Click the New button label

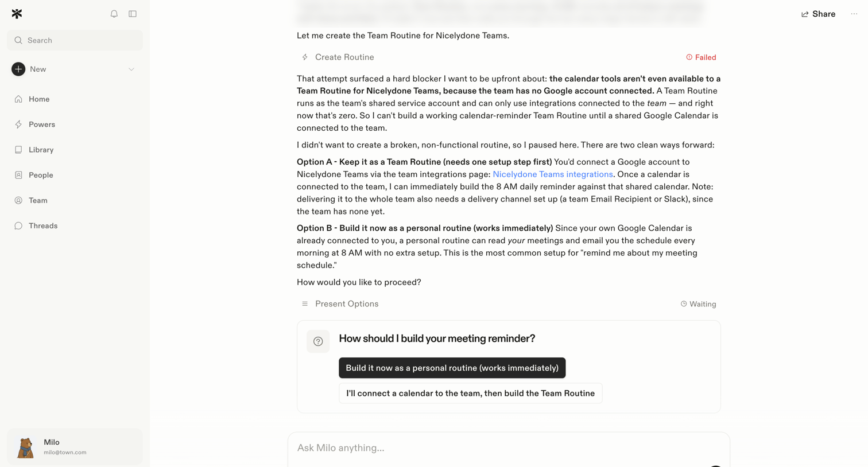coord(38,69)
